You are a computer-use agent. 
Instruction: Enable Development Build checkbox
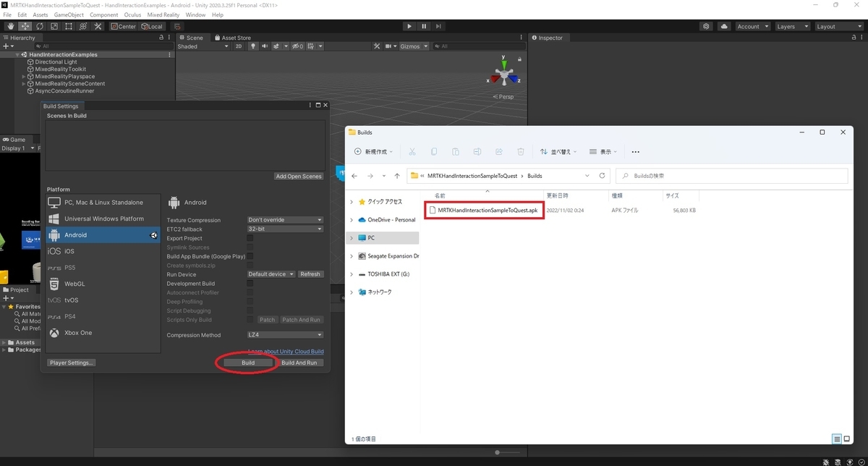pyautogui.click(x=250, y=284)
